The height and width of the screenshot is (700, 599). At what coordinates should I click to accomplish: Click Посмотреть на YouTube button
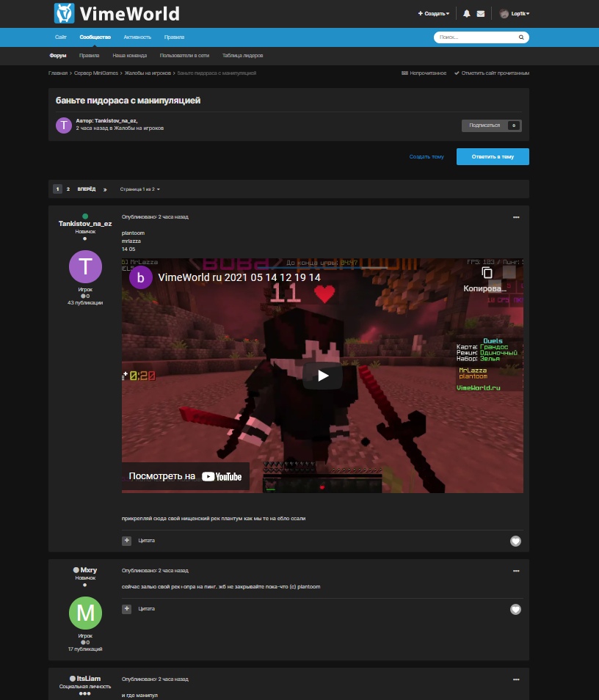[186, 476]
